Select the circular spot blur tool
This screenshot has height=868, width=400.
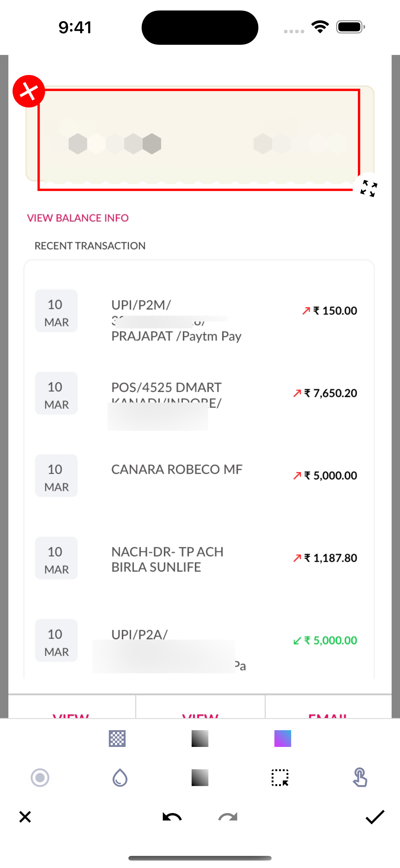(40, 778)
